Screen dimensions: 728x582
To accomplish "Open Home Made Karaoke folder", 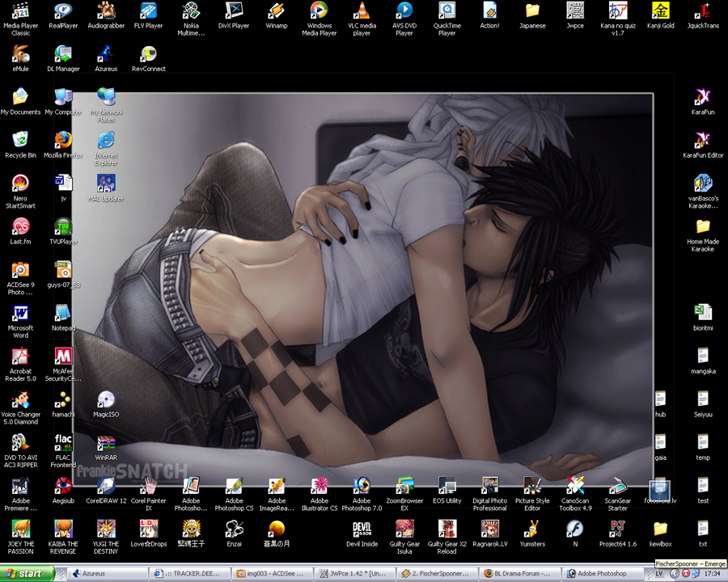I will (x=703, y=235).
